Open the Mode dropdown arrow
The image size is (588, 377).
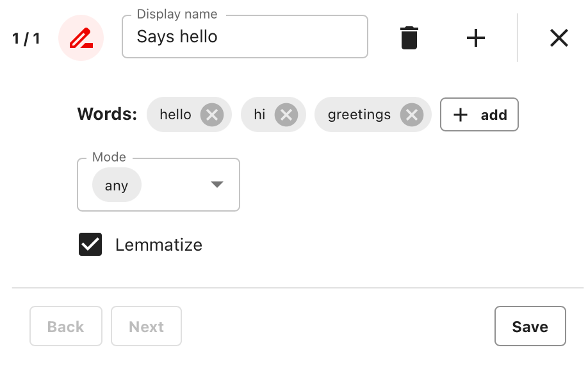(217, 185)
